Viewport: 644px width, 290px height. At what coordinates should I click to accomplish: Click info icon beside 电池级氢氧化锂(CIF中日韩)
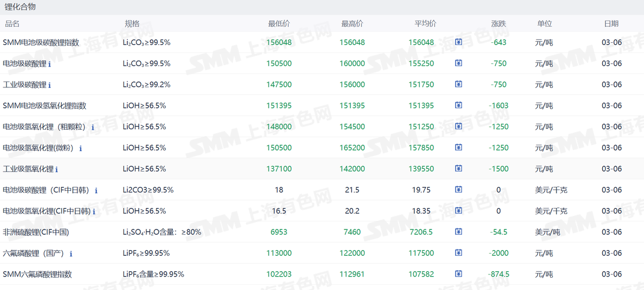[94, 211]
